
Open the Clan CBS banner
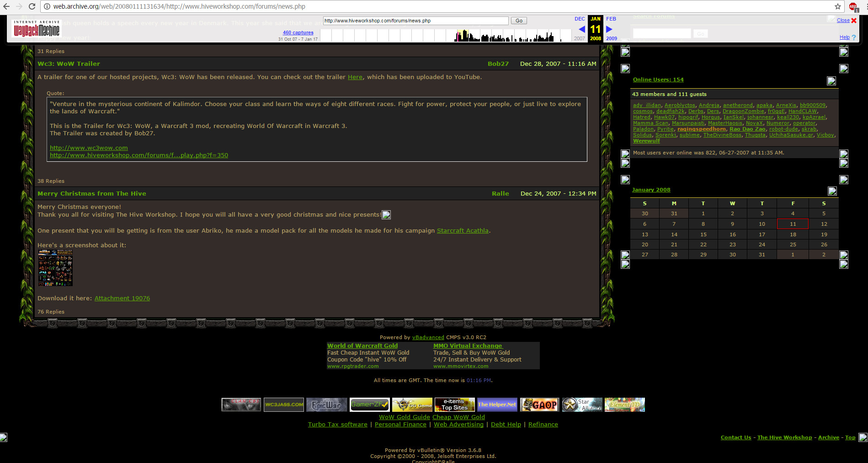(x=241, y=404)
